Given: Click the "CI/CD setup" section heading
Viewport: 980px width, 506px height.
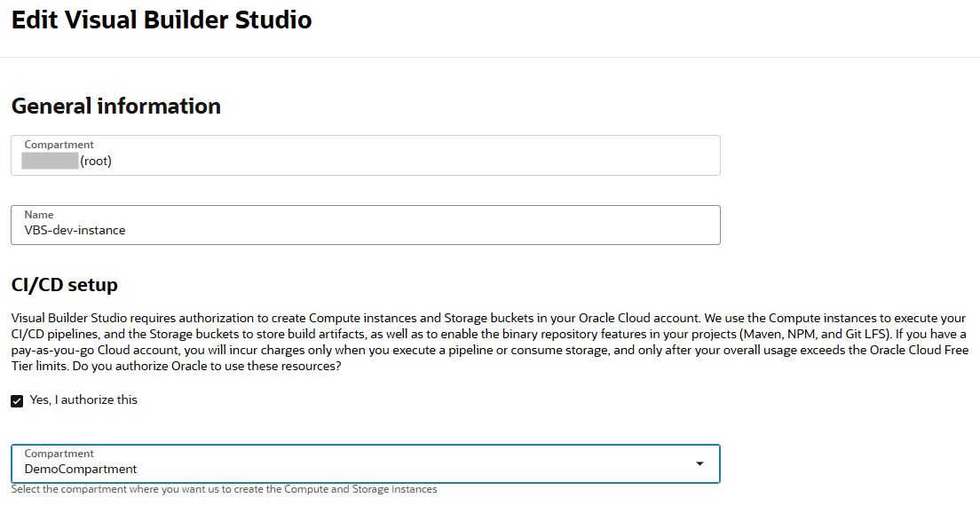Looking at the screenshot, I should coord(64,285).
